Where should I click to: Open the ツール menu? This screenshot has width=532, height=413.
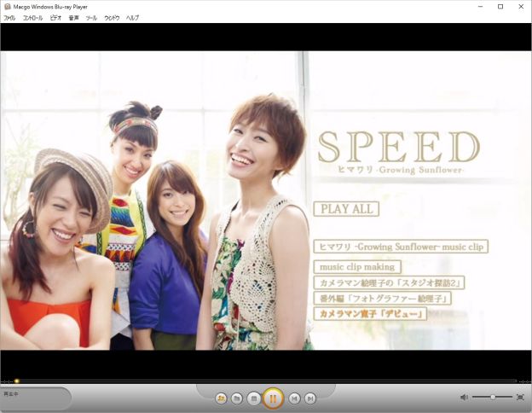point(91,18)
